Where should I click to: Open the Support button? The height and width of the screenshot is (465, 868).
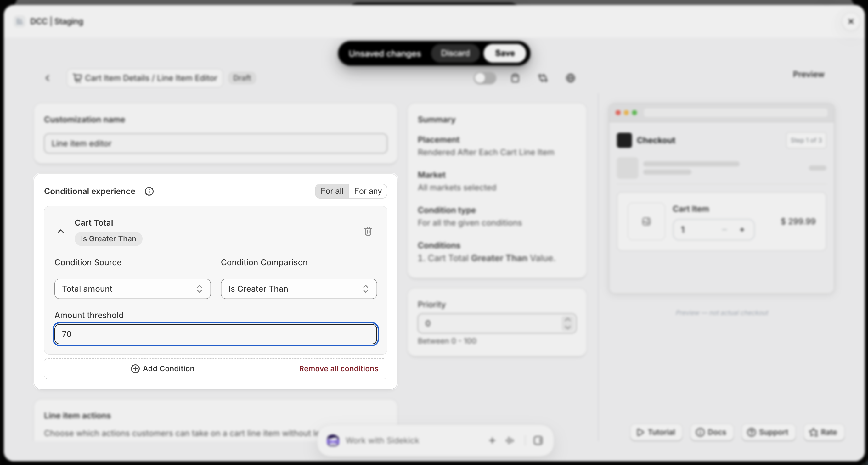[x=768, y=432]
